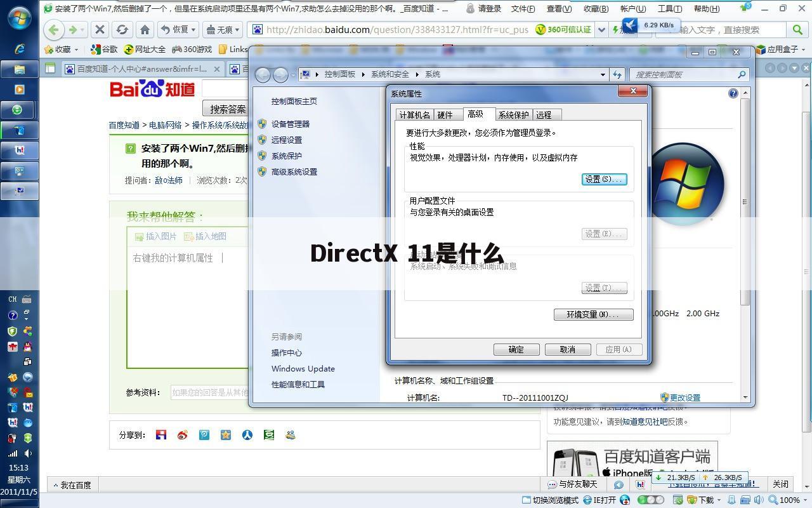Click the 360可信认证 badge
Viewport: 812px width, 508px height.
[563, 29]
